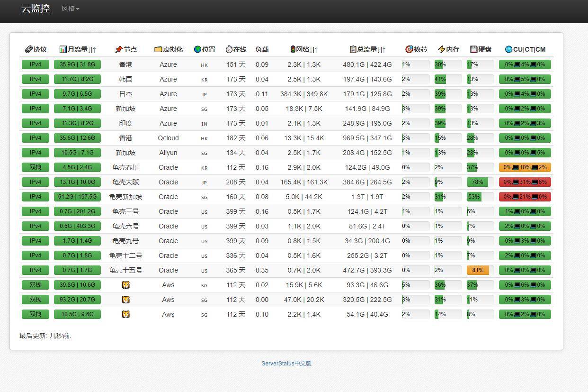
Task: Open the 风格 dropdown menu
Action: [70, 9]
